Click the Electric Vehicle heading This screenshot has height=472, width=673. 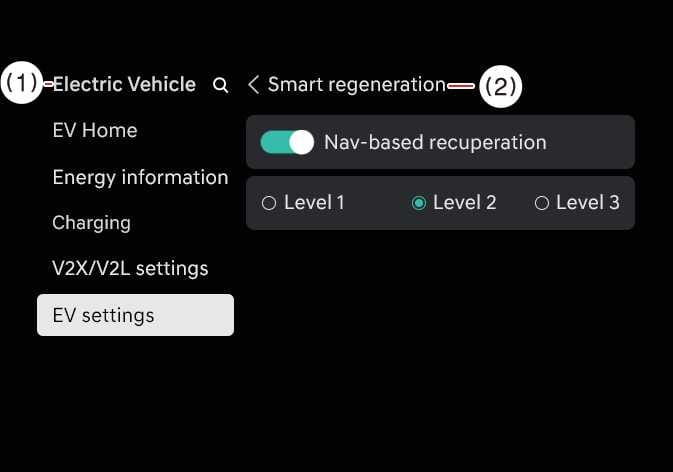[x=124, y=85]
